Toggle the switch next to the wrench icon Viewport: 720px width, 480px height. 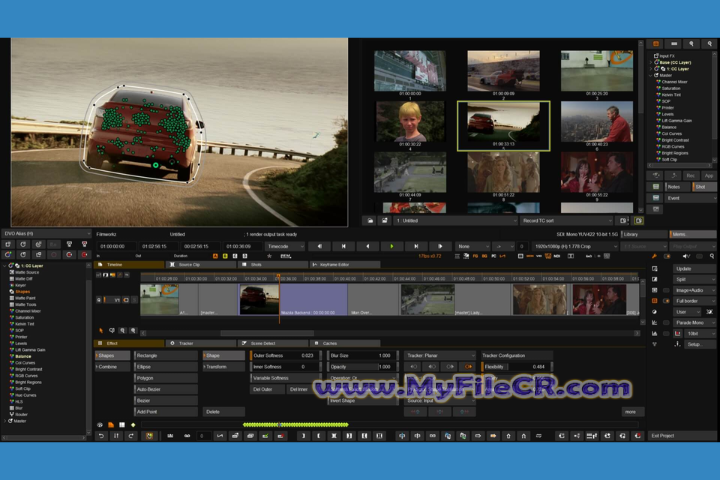tap(667, 256)
